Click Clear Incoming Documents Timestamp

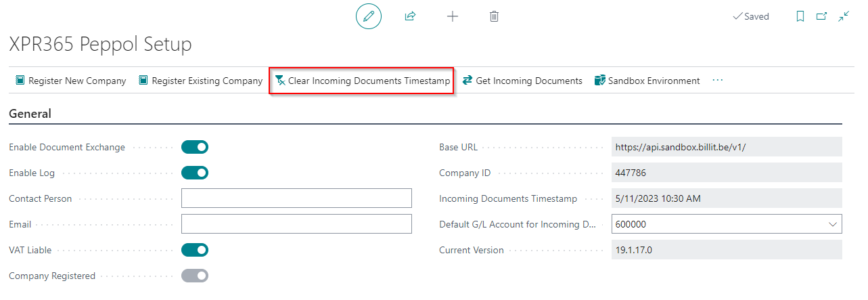pos(362,81)
